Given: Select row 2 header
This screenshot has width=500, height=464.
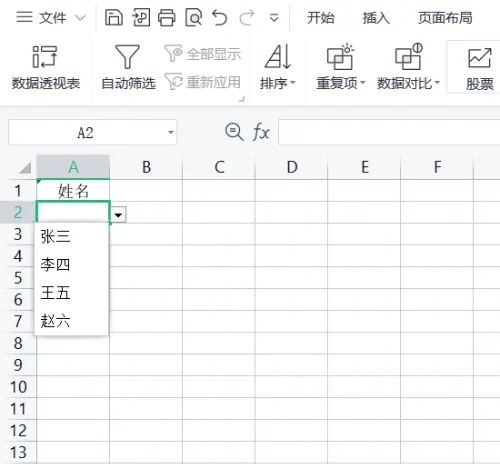Looking at the screenshot, I should coord(18,212).
